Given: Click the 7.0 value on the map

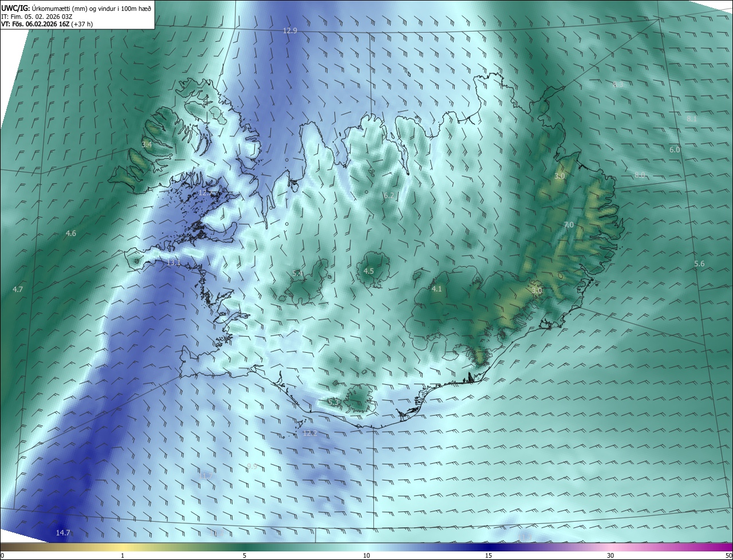Looking at the screenshot, I should [569, 225].
